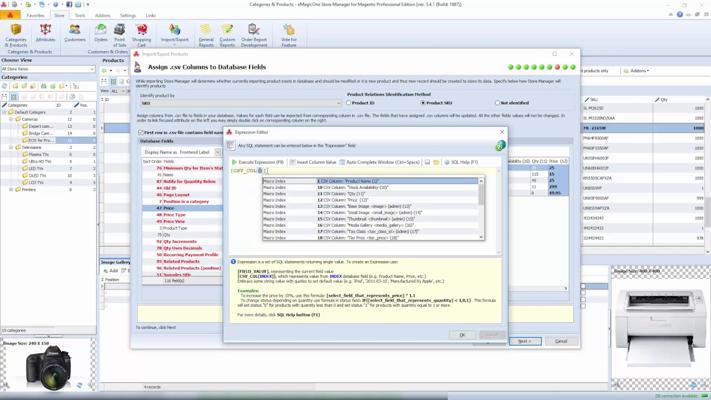Select CSV Column "Product Name" autocomplete entry

pos(370,181)
